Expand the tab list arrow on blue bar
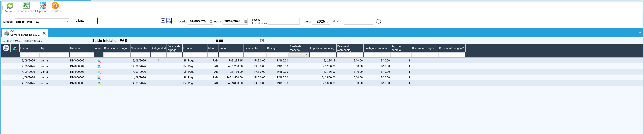 tap(640, 33)
